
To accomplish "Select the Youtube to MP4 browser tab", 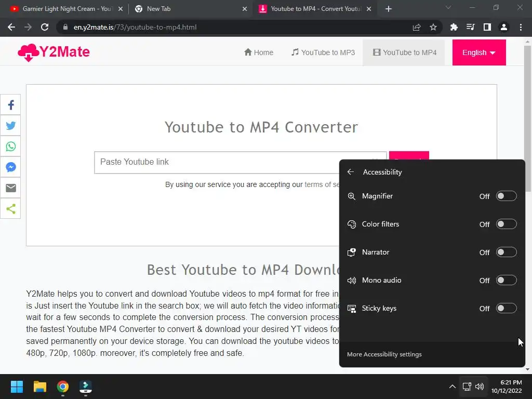I will pyautogui.click(x=315, y=9).
